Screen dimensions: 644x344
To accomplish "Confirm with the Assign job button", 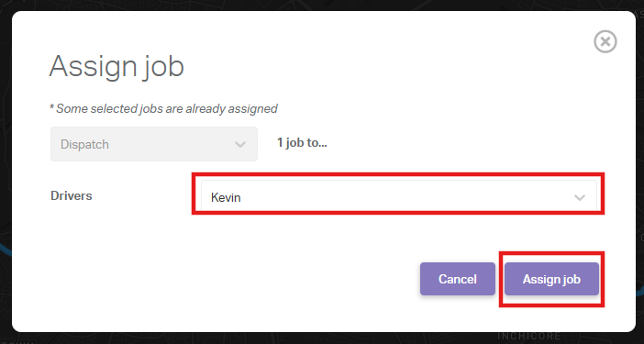I will (x=551, y=279).
